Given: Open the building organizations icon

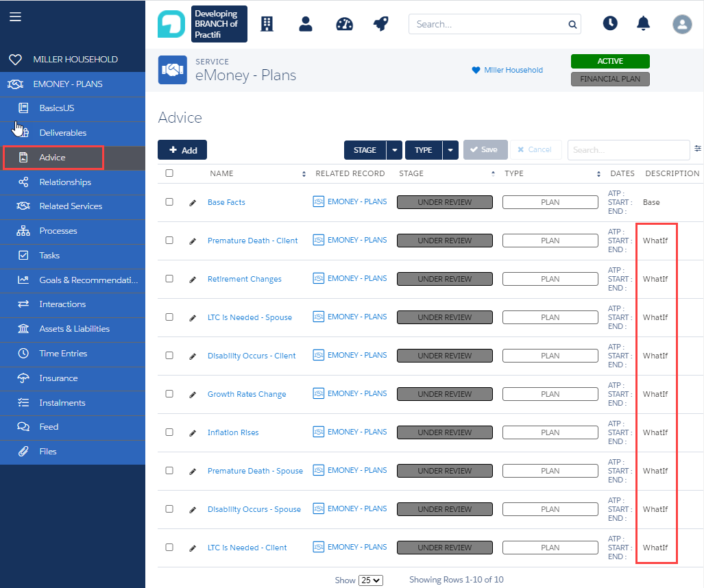Looking at the screenshot, I should click(267, 24).
